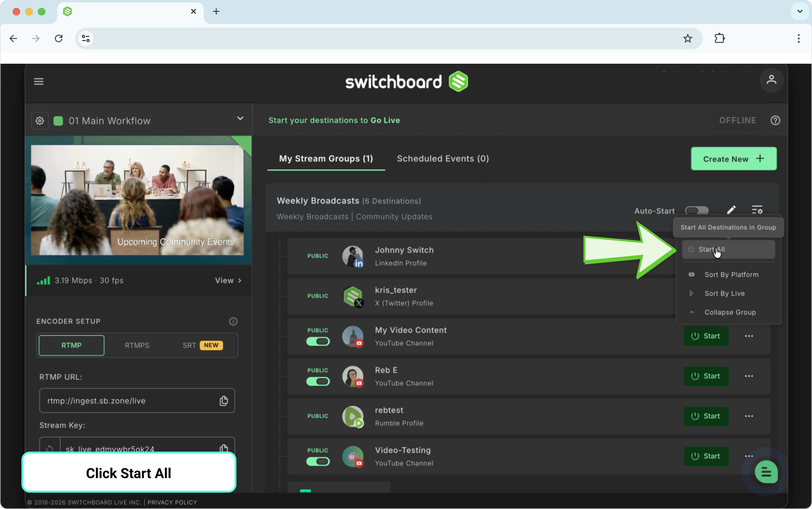Screen dimensions: 812x509
Task: Click the kris_tester destination name
Action: tap(396, 290)
